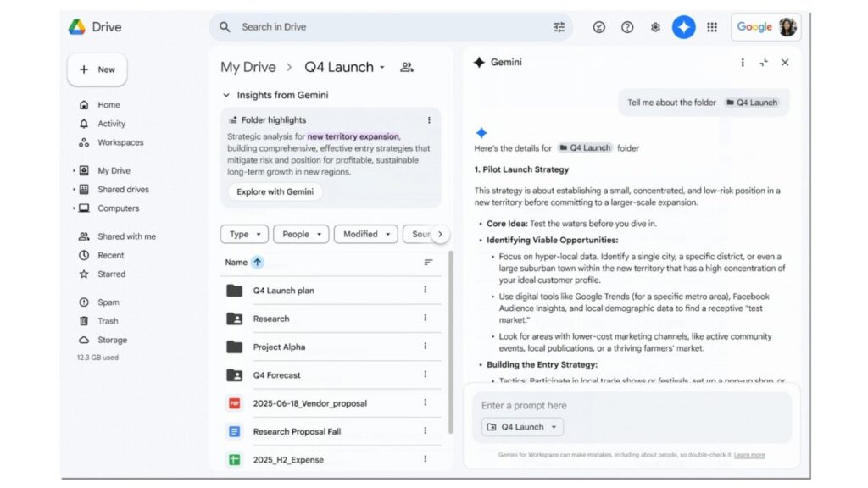Open the Type filter dropdown
The image size is (868, 488).
[244, 234]
